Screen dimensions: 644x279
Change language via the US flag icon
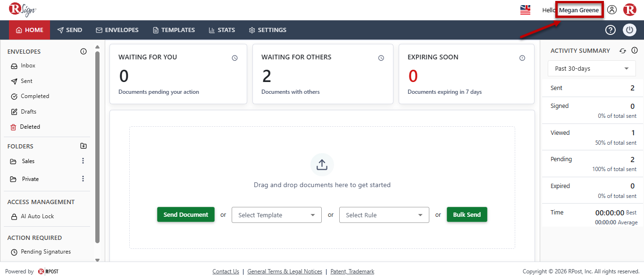pyautogui.click(x=525, y=10)
